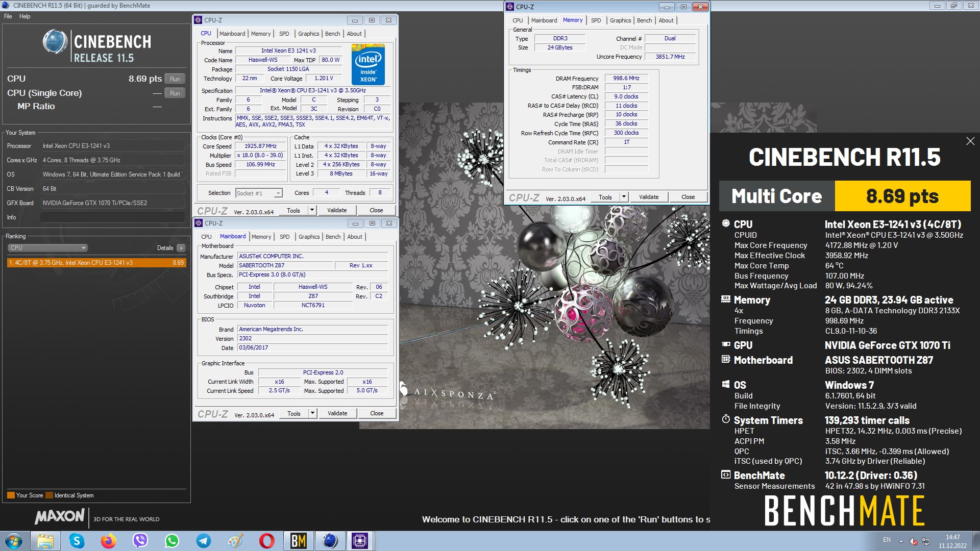Launch Skype from the taskbar
Screen dimensions: 980x551
coord(77,541)
